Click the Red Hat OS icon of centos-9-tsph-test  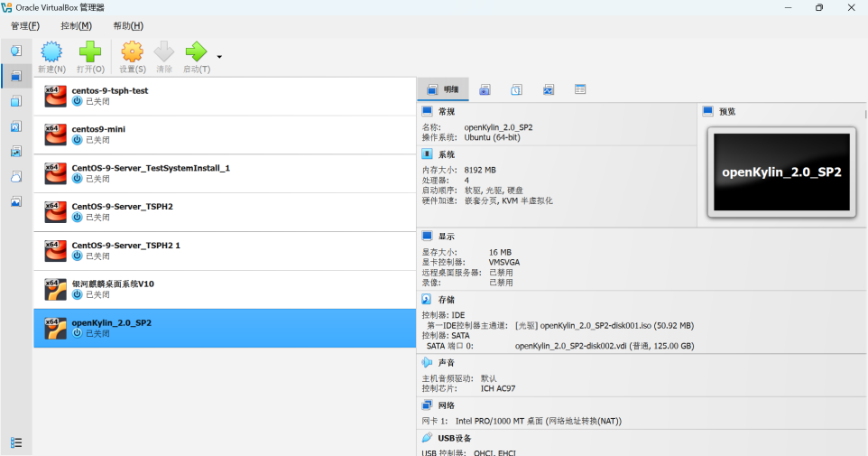point(55,97)
